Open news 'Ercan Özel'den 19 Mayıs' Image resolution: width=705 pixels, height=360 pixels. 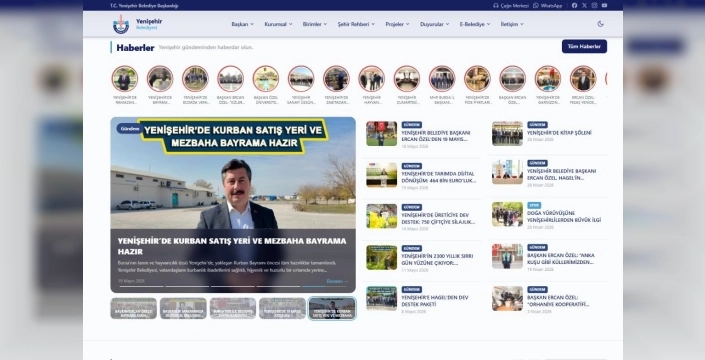pos(435,136)
